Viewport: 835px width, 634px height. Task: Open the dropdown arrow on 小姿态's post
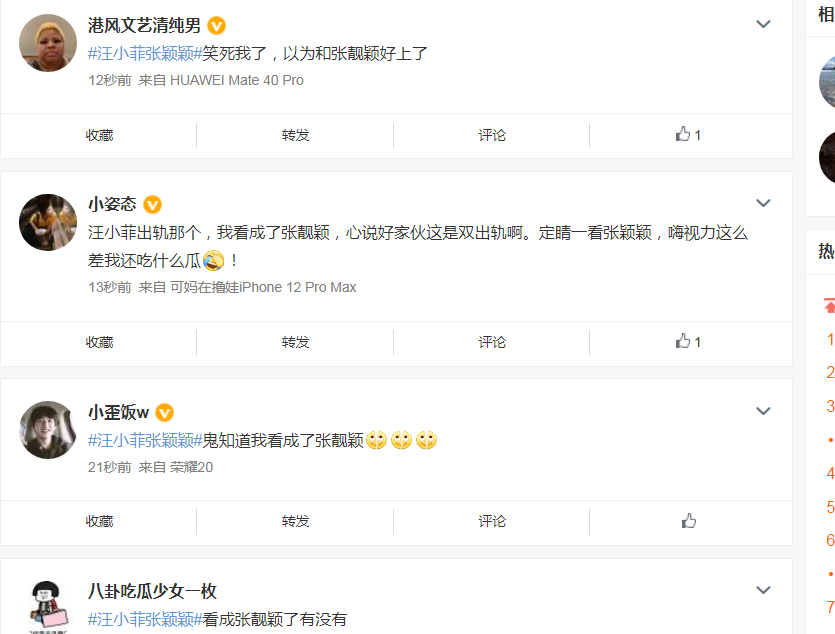point(763,203)
